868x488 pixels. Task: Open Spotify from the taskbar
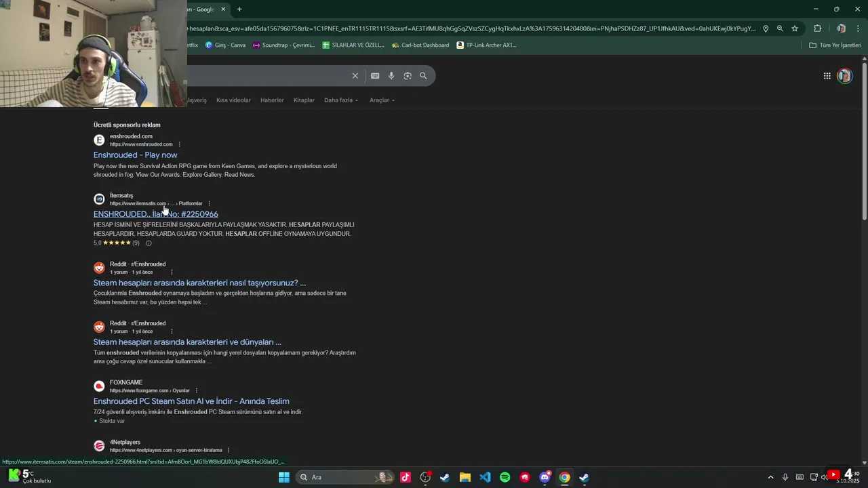(x=505, y=477)
